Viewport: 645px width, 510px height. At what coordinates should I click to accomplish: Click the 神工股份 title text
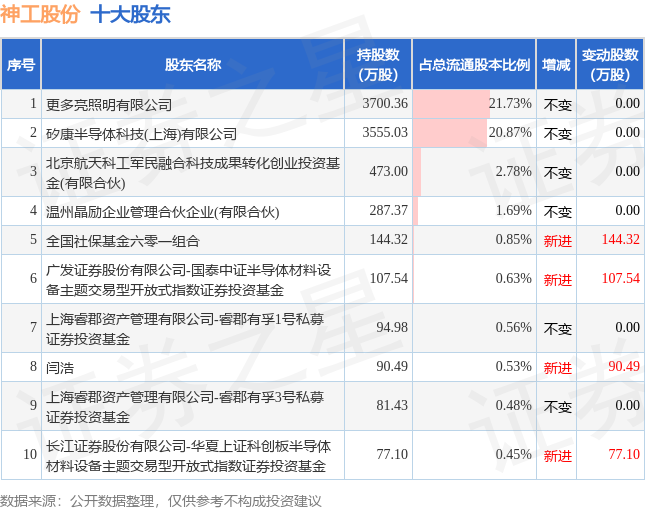click(40, 15)
